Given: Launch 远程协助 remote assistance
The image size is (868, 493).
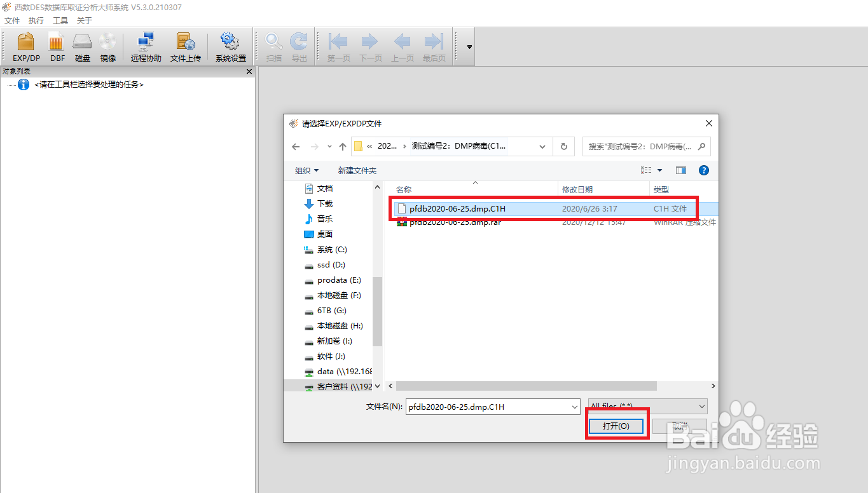Looking at the screenshot, I should pyautogui.click(x=146, y=48).
